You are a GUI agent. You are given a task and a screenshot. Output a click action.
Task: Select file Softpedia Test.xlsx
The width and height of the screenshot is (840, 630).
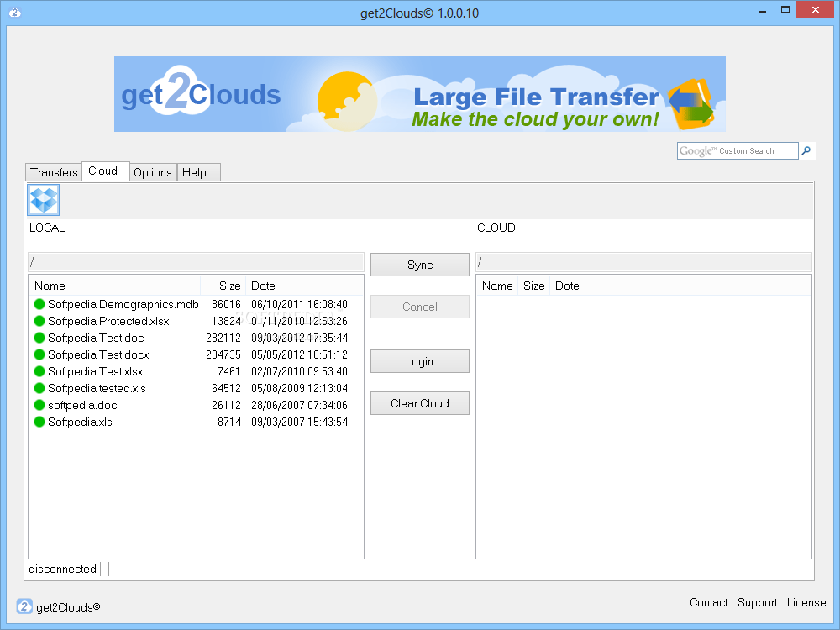(96, 371)
